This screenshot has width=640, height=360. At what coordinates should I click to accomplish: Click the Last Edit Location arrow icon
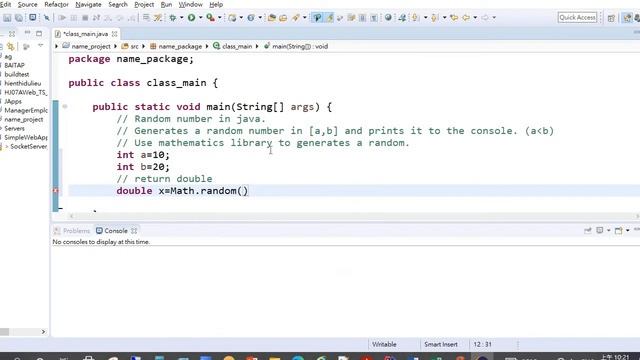point(454,18)
